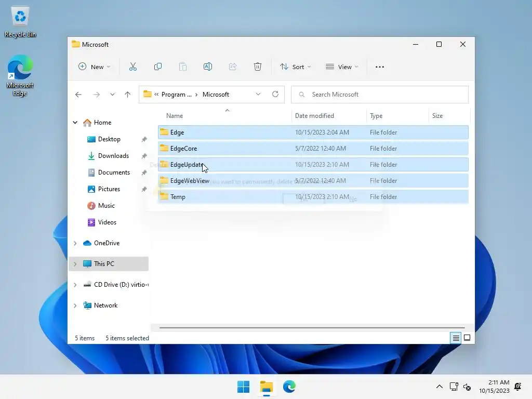
Task: Click the Search Microsoft field
Action: 380,95
